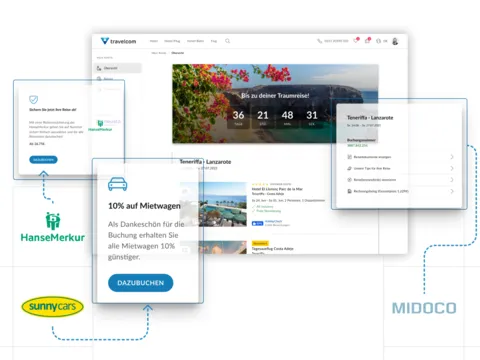Click the travelcom logo in the header
Image resolution: width=480 pixels, height=360 pixels.
click(x=118, y=41)
